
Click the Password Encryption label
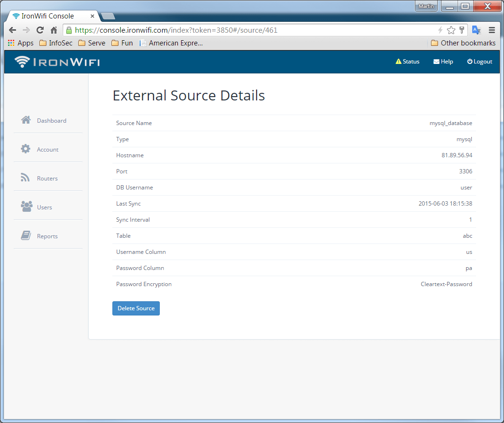tap(144, 284)
